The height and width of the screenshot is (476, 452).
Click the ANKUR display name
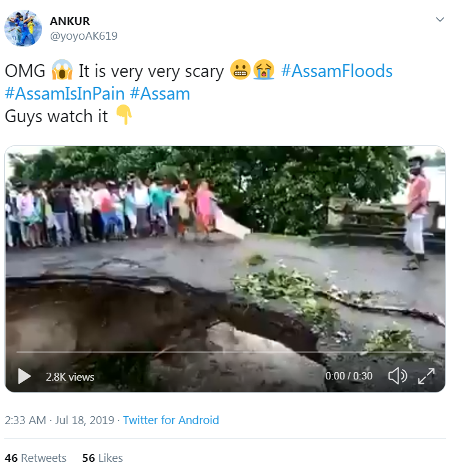click(70, 21)
